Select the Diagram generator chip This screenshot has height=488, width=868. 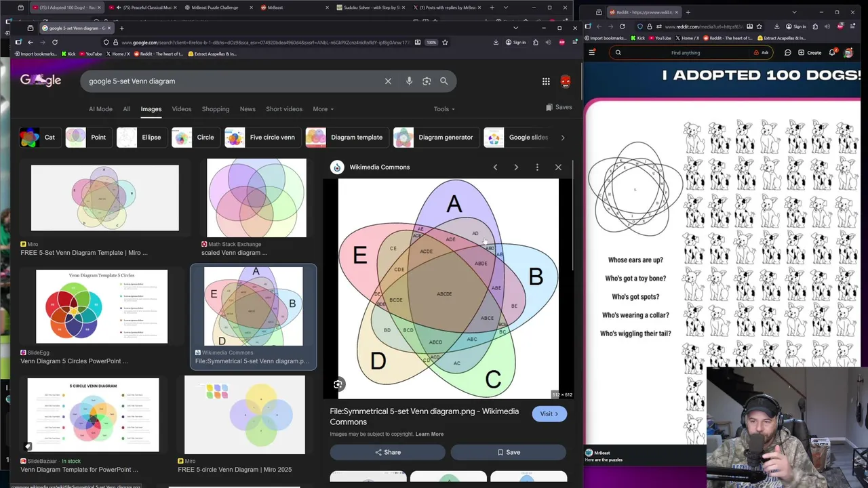[435, 138]
